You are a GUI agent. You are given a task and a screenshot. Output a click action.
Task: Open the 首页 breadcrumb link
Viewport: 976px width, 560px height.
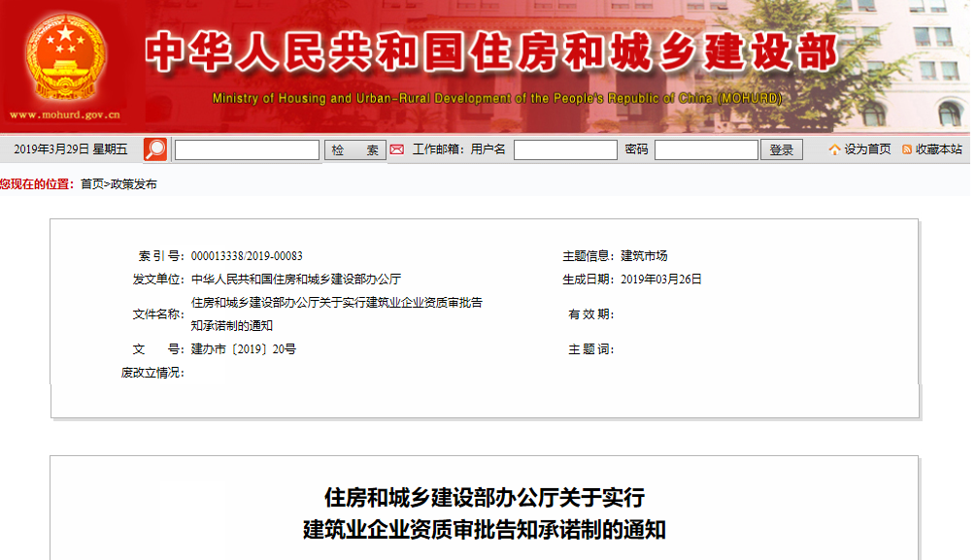pyautogui.click(x=92, y=184)
